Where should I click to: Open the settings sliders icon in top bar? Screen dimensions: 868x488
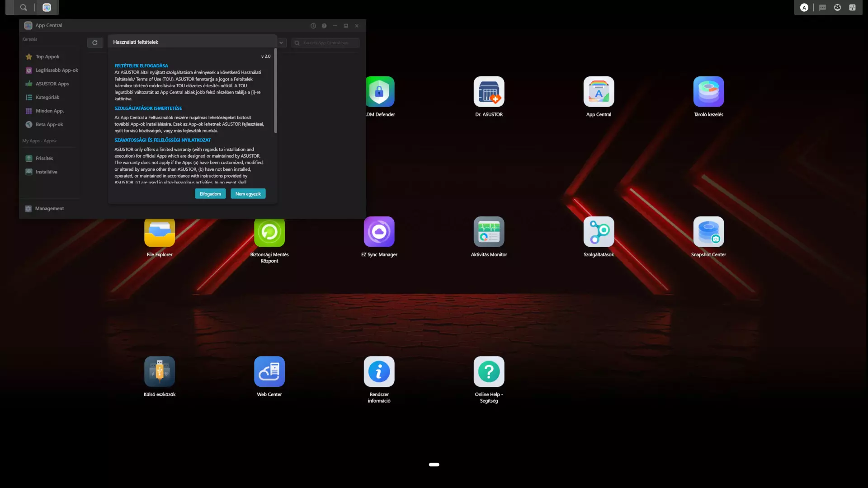point(853,7)
